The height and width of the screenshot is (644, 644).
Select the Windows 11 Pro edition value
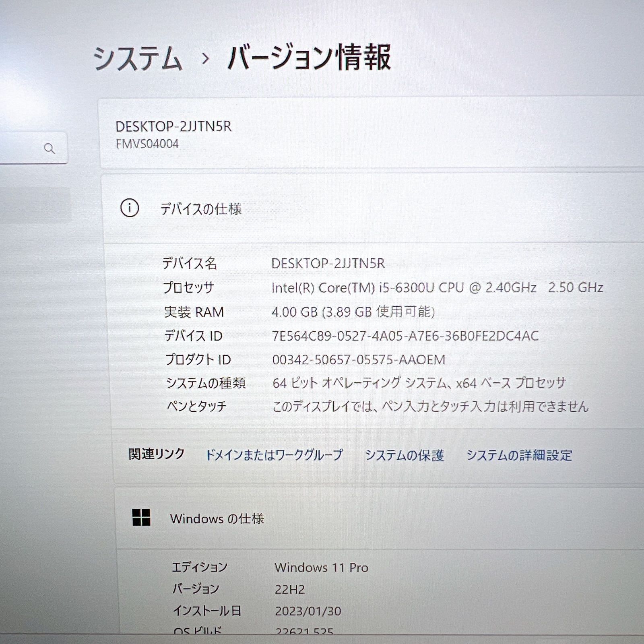tap(322, 568)
